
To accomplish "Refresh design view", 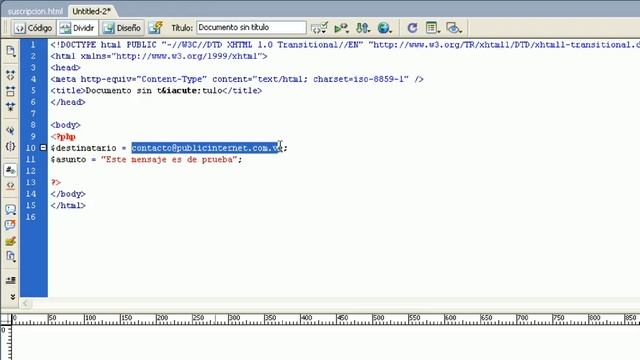I will 412,28.
